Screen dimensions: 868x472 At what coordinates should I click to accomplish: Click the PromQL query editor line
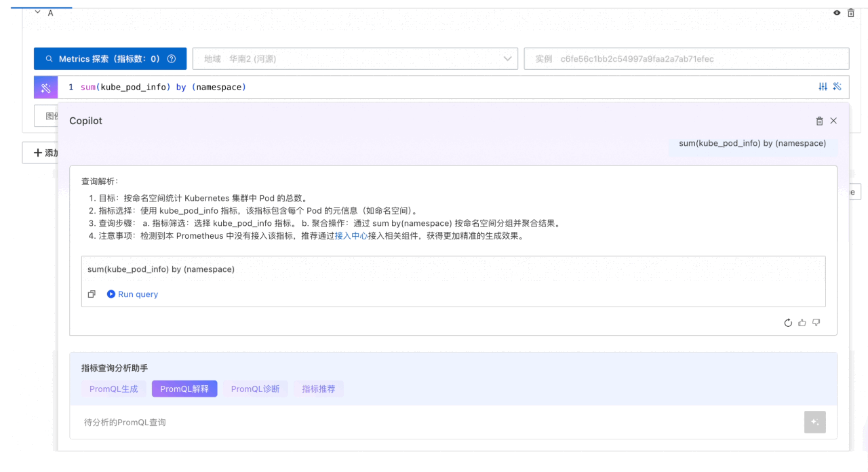click(x=434, y=87)
